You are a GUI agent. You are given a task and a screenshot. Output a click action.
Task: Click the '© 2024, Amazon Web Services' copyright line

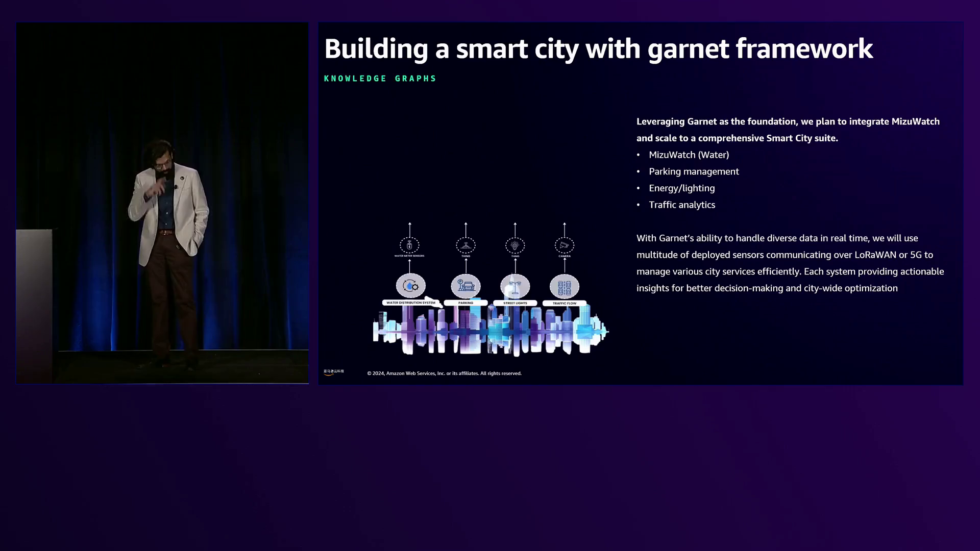coord(444,373)
